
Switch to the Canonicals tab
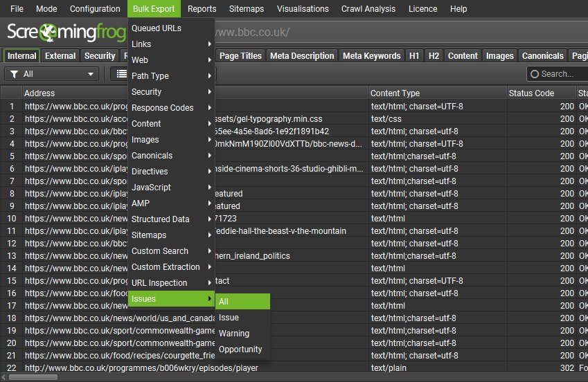[542, 56]
